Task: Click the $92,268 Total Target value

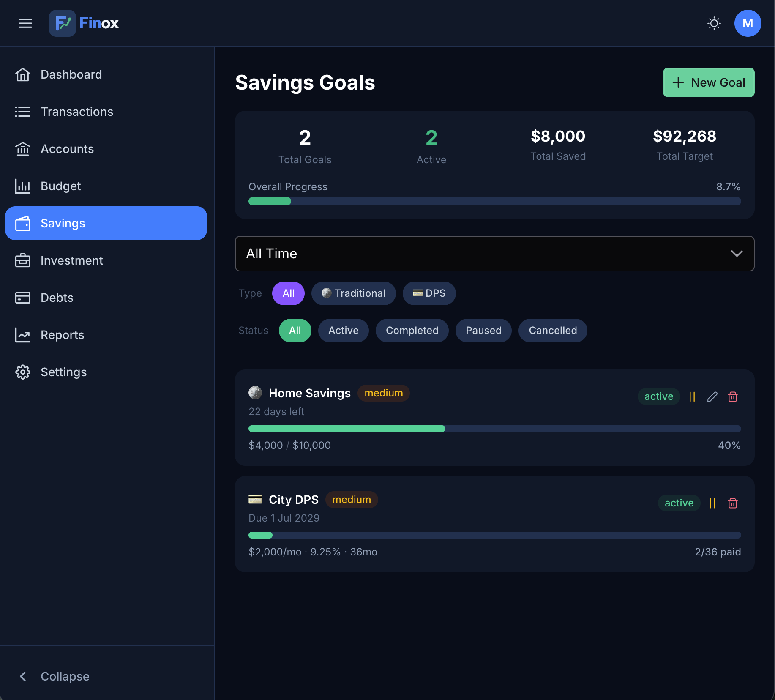Action: (685, 136)
